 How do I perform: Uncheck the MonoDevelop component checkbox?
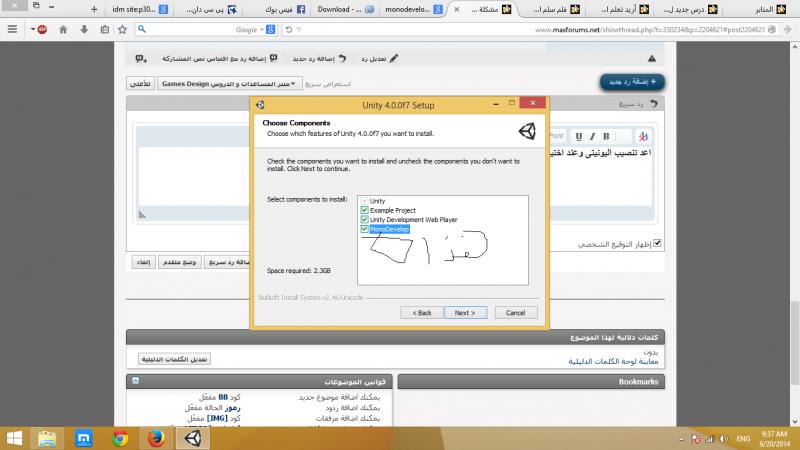(364, 229)
